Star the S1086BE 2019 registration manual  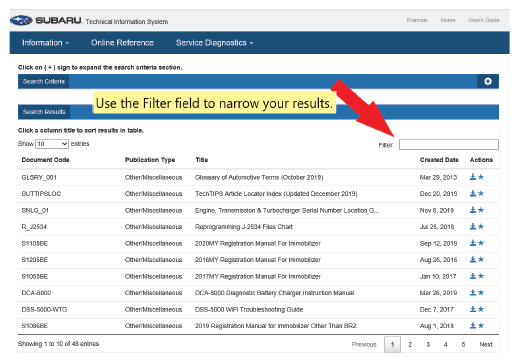pos(481,325)
